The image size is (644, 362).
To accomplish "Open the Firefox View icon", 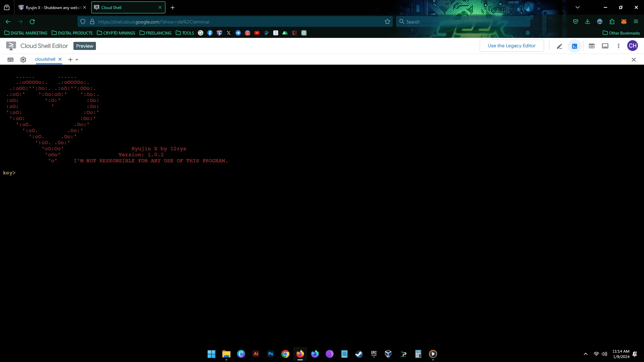I will coord(7,7).
